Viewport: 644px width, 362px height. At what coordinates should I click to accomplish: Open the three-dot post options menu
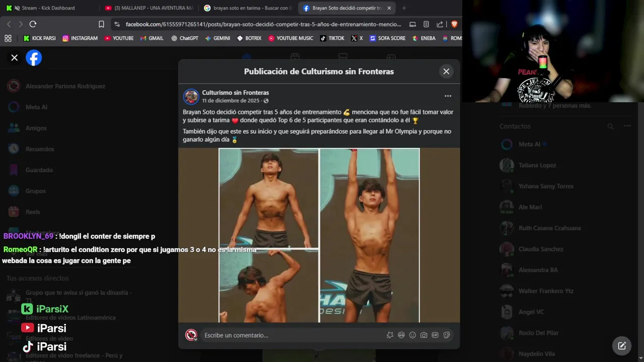[448, 96]
